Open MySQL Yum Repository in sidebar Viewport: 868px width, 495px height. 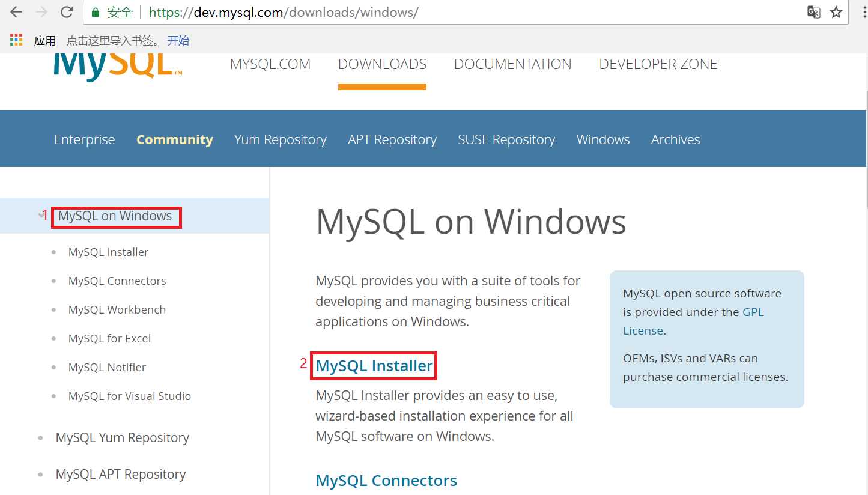(x=123, y=438)
